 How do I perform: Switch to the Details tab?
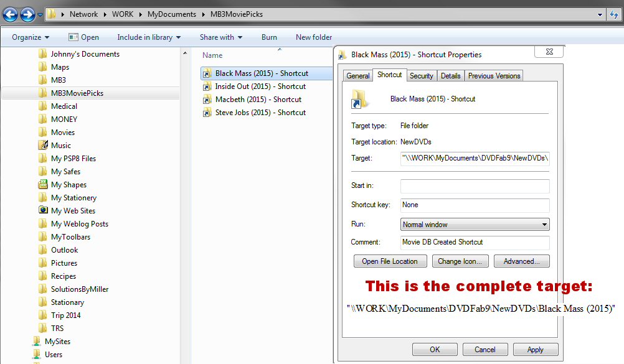pyautogui.click(x=450, y=75)
